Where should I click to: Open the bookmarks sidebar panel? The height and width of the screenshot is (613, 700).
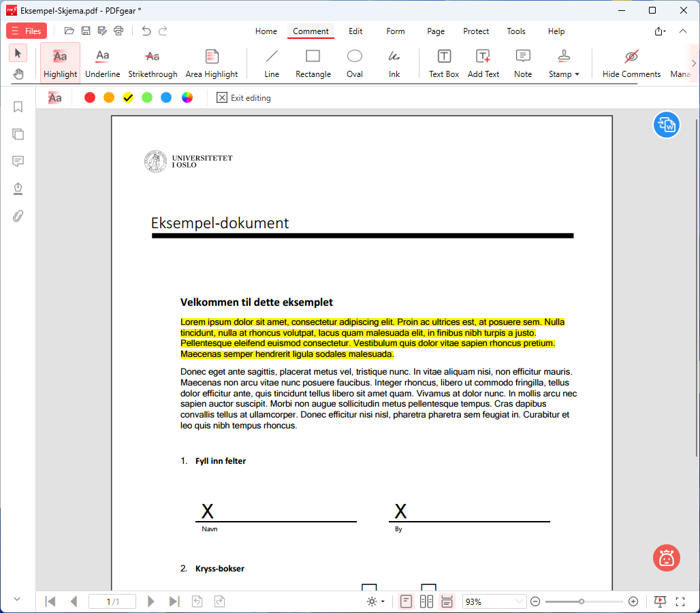[18, 107]
